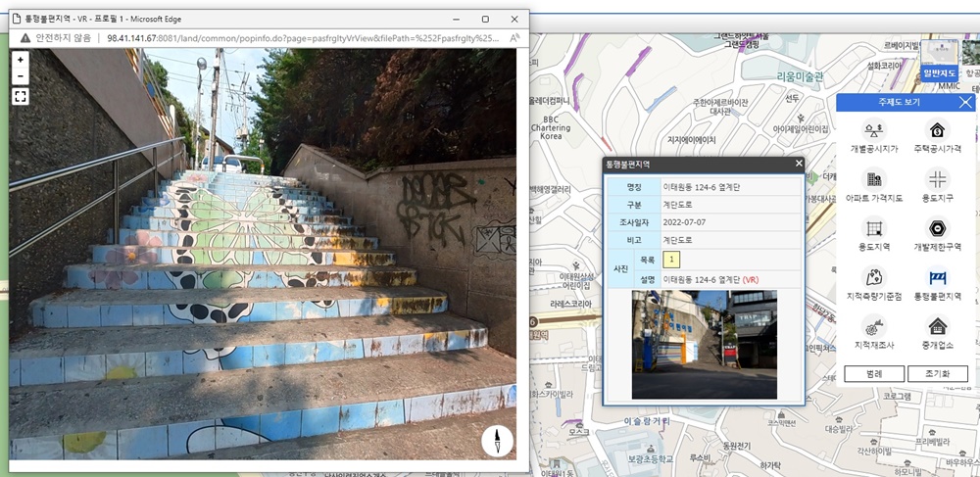Maximize the VR popup Edge window

[485, 20]
